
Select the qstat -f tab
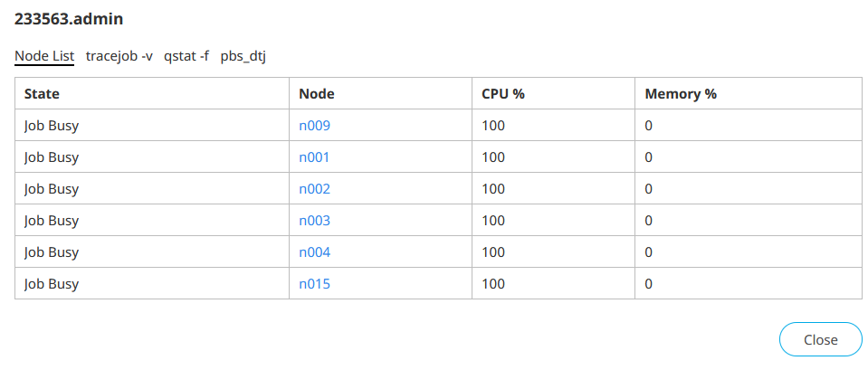point(186,56)
